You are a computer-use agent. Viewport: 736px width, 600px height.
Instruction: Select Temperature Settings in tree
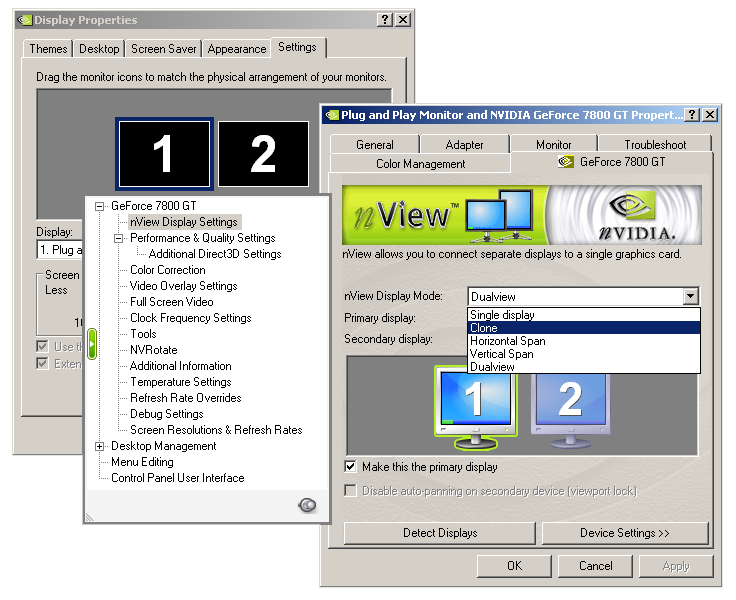click(181, 382)
